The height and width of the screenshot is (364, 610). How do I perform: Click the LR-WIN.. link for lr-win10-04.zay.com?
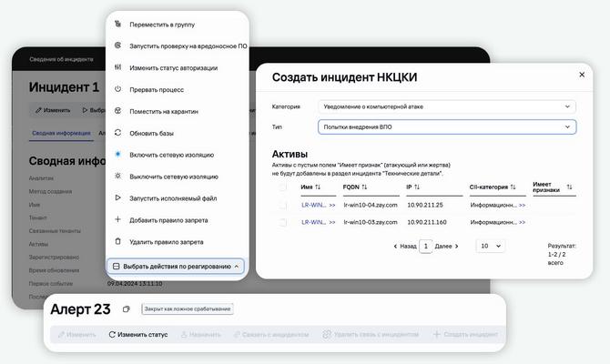pyautogui.click(x=313, y=205)
